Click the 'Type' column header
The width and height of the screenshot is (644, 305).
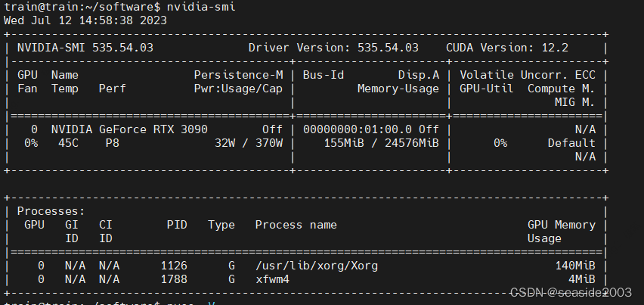(x=221, y=225)
